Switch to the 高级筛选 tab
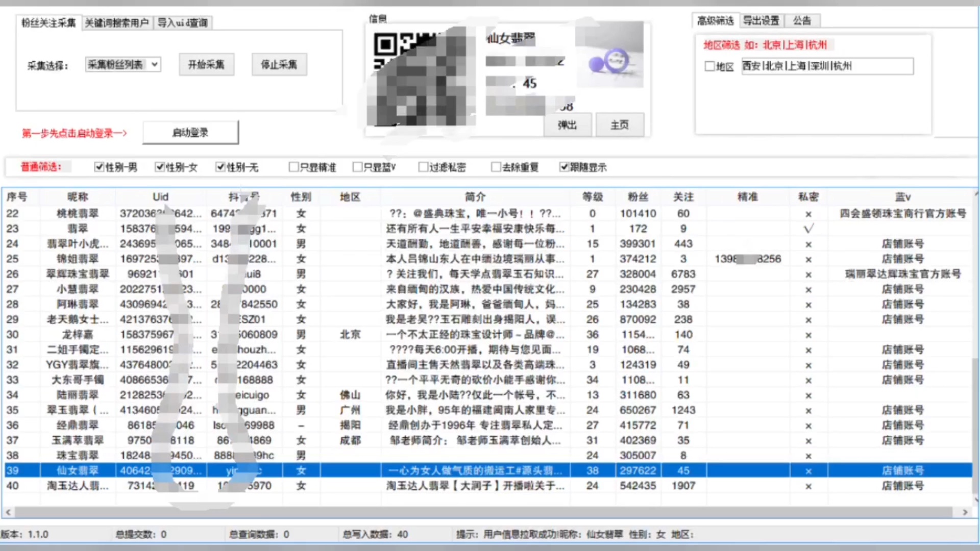 [x=714, y=20]
